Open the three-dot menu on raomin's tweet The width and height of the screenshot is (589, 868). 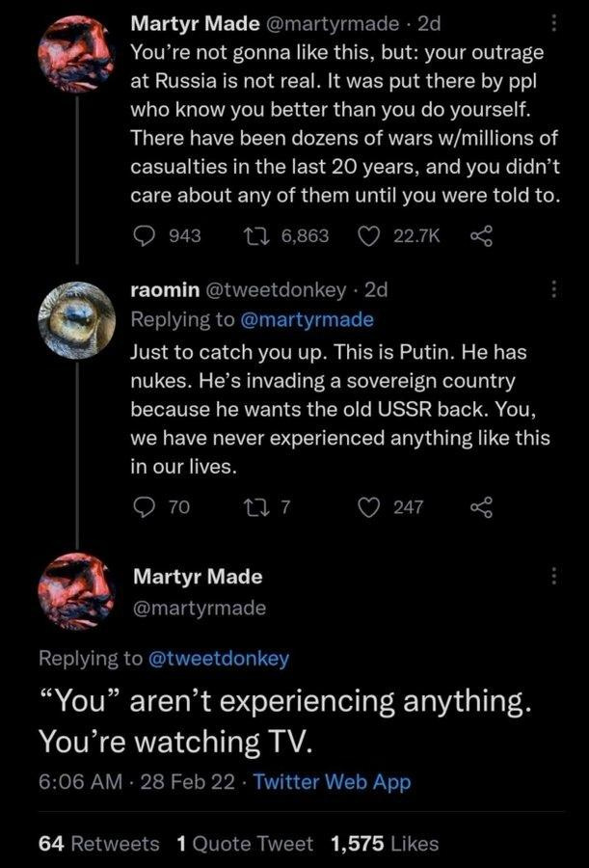[x=554, y=289]
